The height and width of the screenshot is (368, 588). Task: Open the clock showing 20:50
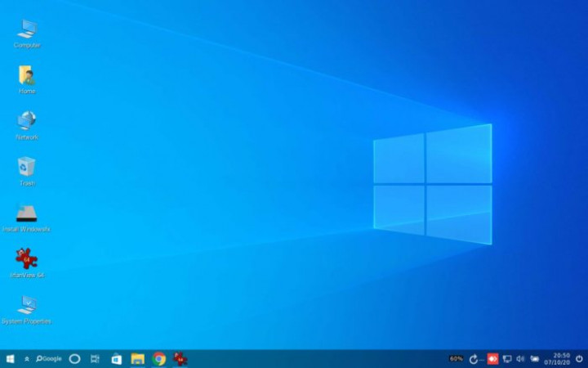pyautogui.click(x=557, y=359)
